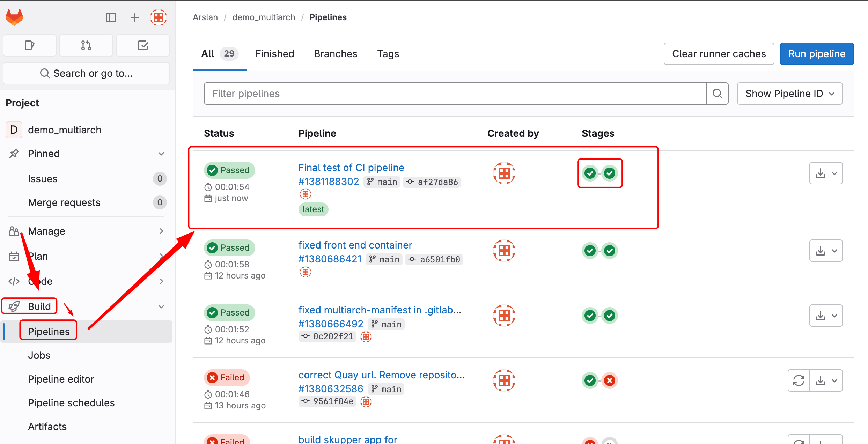The image size is (868, 444).
Task: Open fixed front end container pipeline link
Action: point(355,245)
